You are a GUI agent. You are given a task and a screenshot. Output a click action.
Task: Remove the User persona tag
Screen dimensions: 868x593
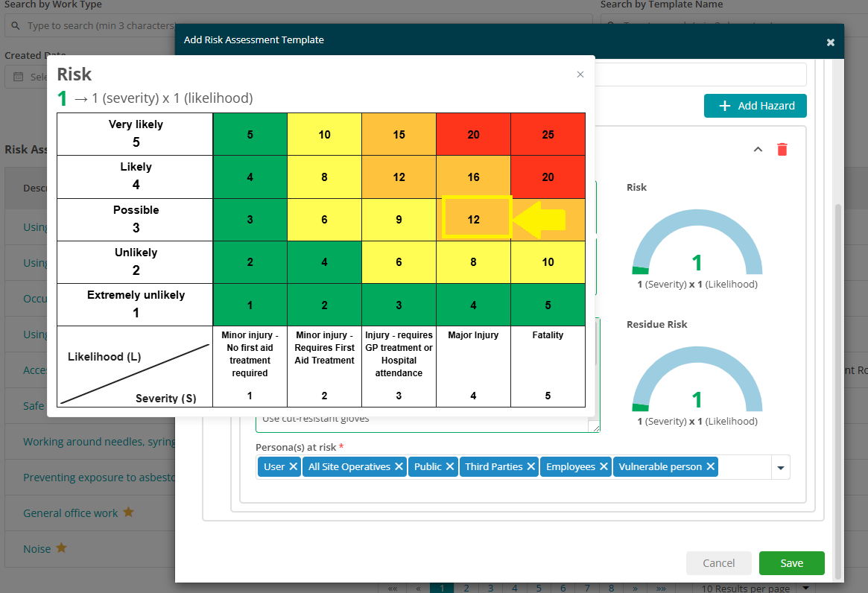(x=294, y=467)
